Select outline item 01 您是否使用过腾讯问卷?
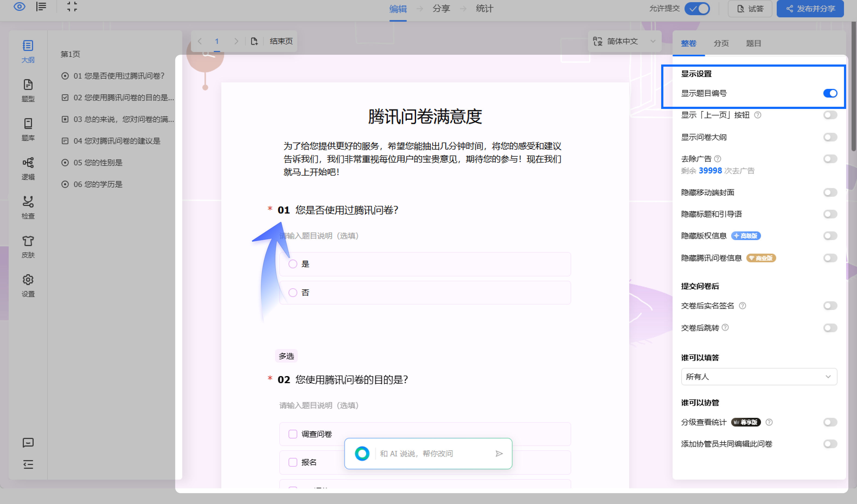857x504 pixels. tap(113, 76)
